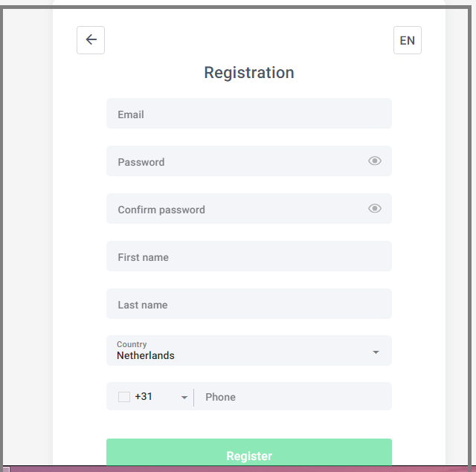Click the First name field
Image resolution: width=476 pixels, height=472 pixels.
coord(249,256)
